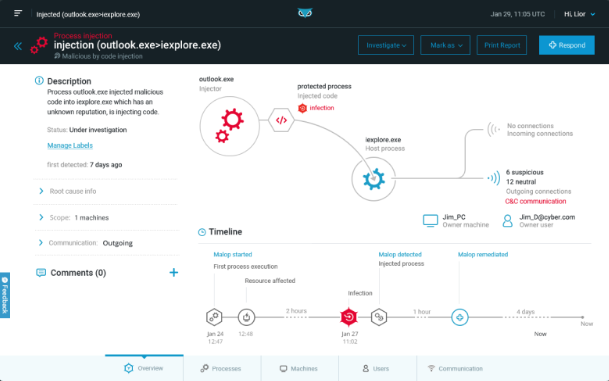Click the Respond button

567,45
